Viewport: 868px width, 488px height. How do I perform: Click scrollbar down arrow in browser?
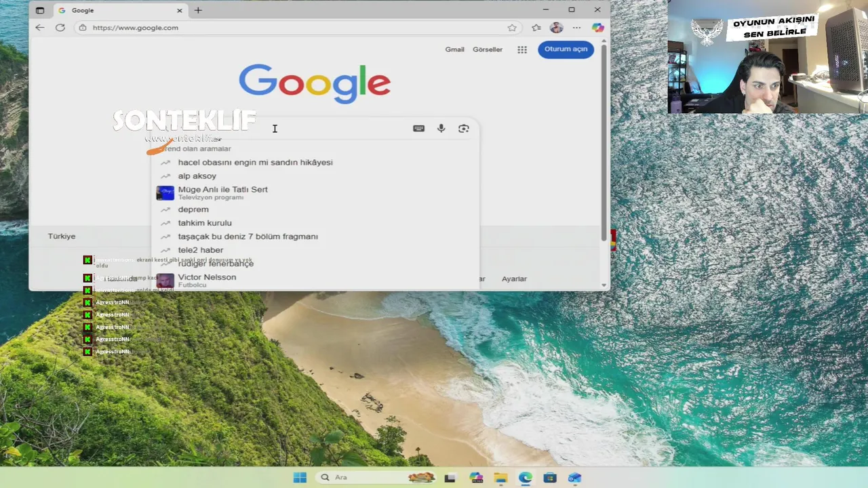pyautogui.click(x=604, y=285)
